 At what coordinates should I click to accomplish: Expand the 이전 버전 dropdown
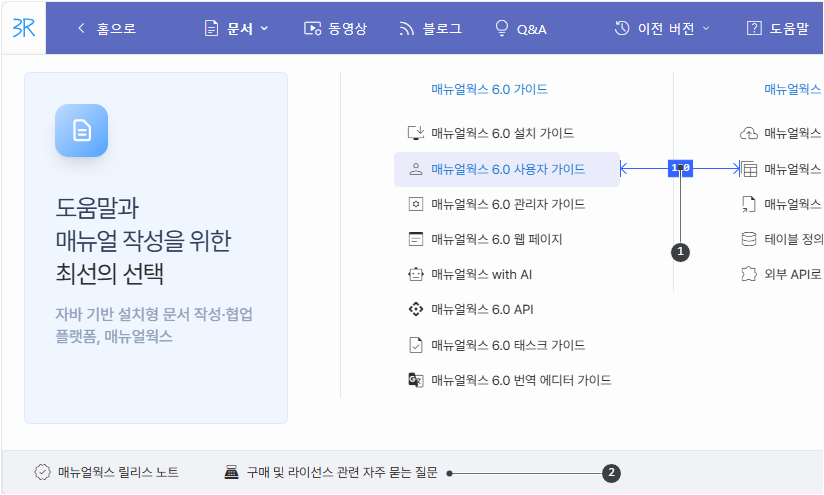(x=662, y=29)
